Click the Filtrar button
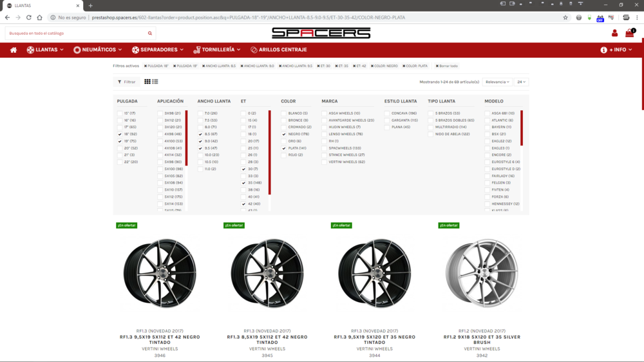The height and width of the screenshot is (362, 644). pyautogui.click(x=126, y=82)
